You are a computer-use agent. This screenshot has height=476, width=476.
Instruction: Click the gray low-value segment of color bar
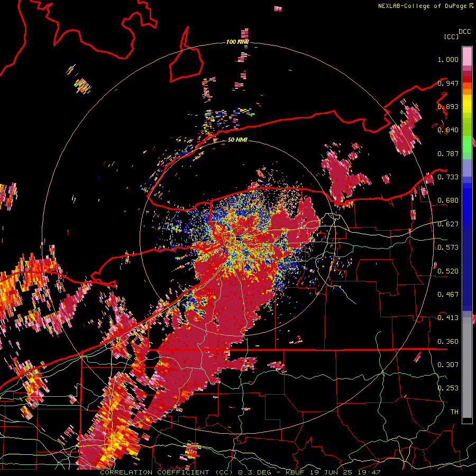[x=467, y=368]
